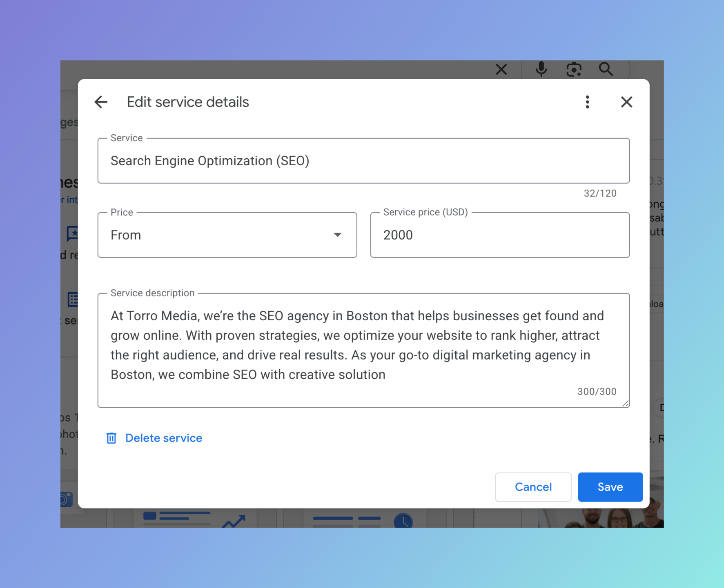Open the three-dot more options menu
Screen dimensions: 724x588
coord(587,102)
